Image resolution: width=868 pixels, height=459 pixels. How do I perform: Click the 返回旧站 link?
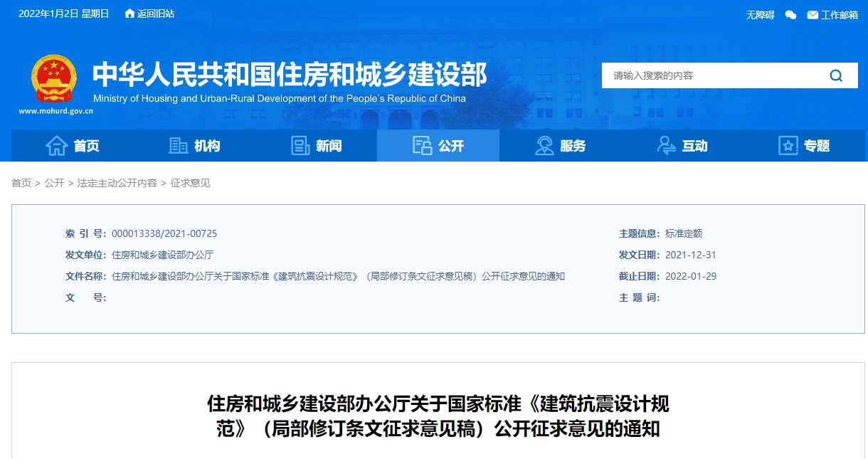156,14
